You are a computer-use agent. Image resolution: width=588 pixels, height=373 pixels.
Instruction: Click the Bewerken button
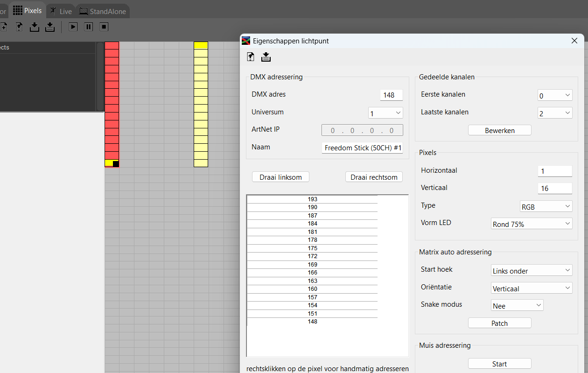(500, 130)
